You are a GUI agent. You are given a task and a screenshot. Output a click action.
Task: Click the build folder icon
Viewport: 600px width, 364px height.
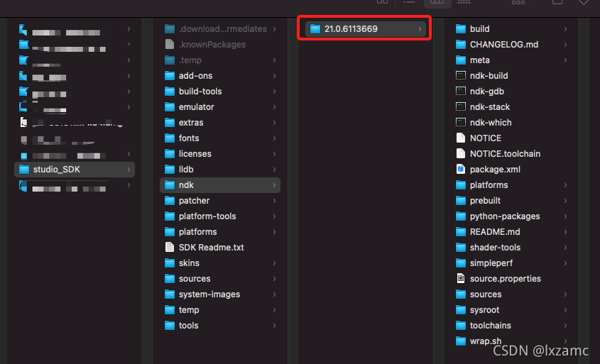pos(461,28)
